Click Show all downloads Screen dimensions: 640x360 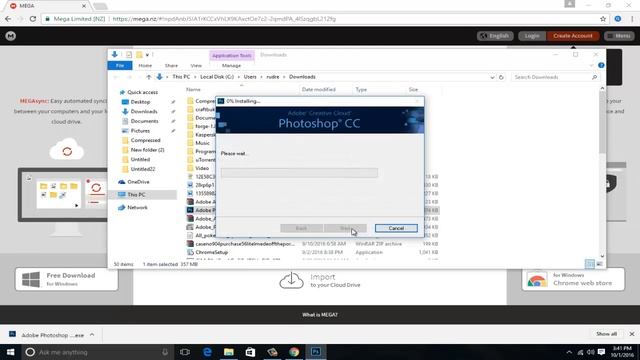click(x=606, y=334)
